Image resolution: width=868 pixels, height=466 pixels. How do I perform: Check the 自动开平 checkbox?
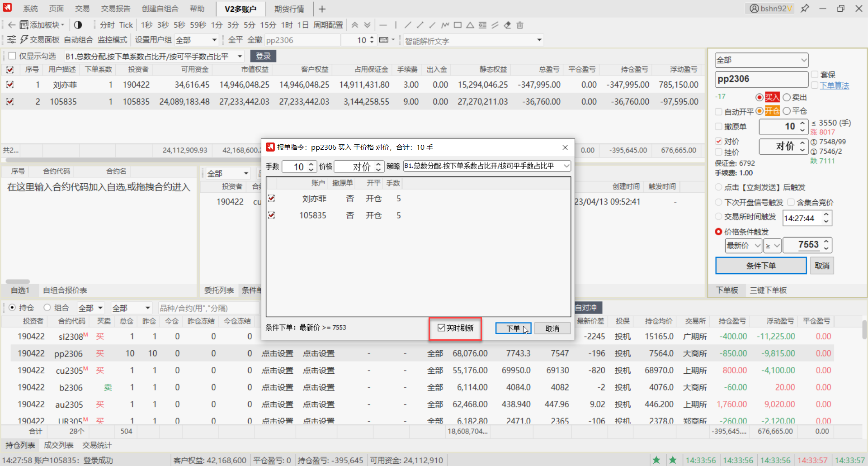tap(718, 112)
